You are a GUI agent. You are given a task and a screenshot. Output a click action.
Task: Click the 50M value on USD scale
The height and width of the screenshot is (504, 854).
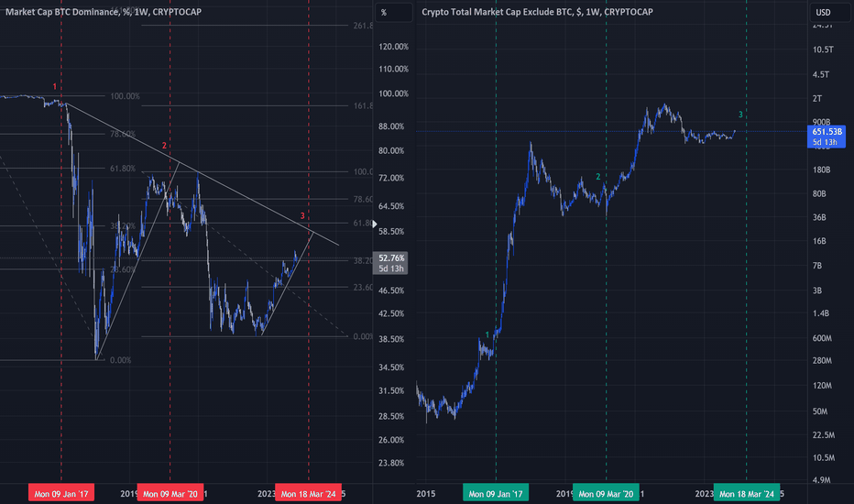[820, 411]
